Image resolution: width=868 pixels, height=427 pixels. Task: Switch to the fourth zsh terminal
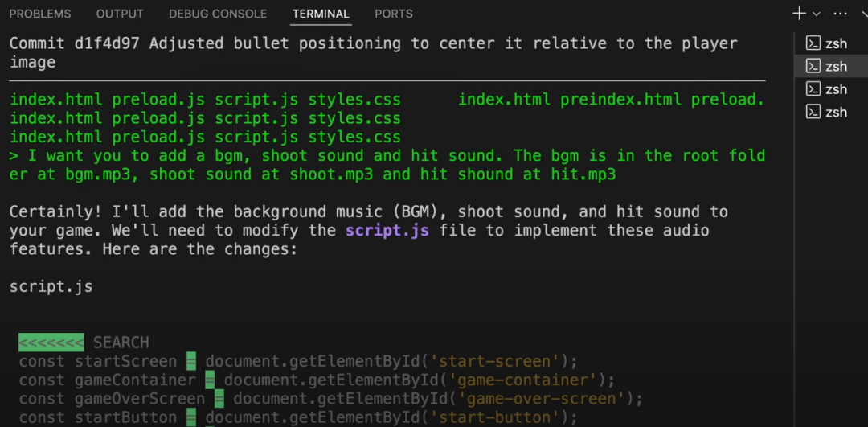[827, 113]
